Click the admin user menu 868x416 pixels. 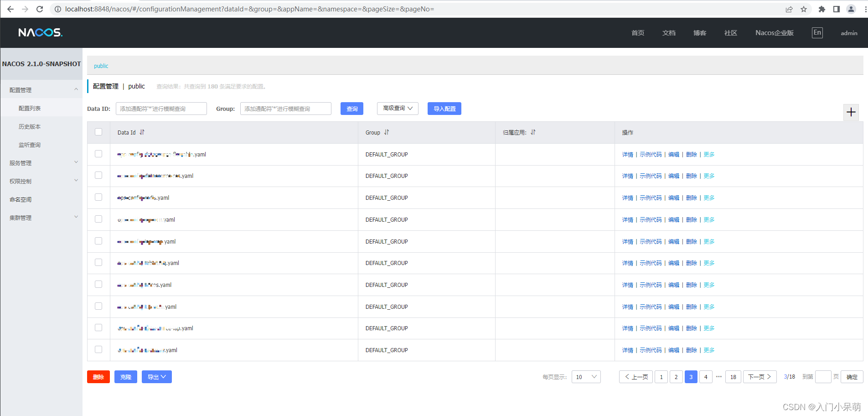point(849,33)
